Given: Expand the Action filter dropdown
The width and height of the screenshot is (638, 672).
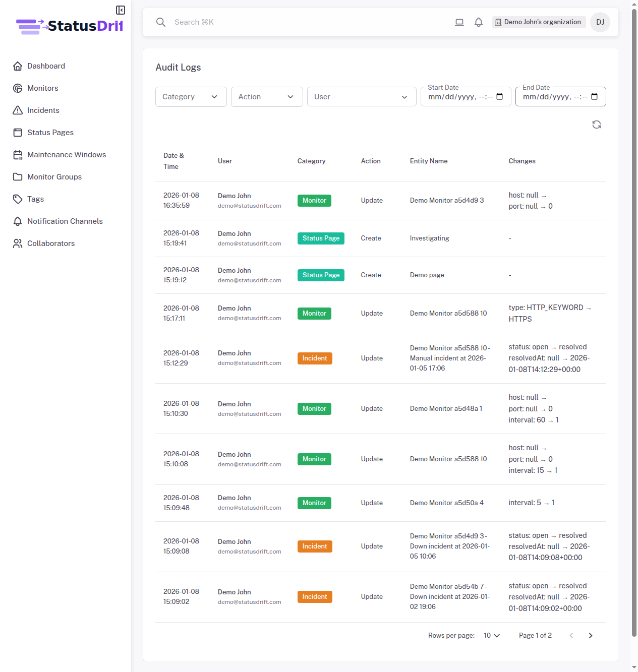Looking at the screenshot, I should coord(267,96).
